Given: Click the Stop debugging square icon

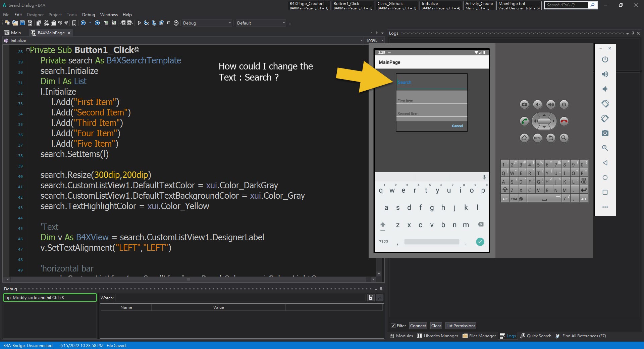Looking at the screenshot, I should tap(169, 23).
